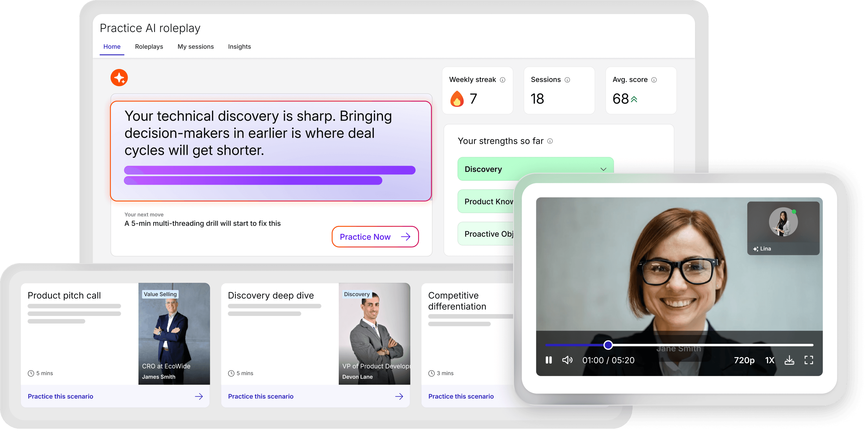Practice the Product pitch call scenario link

[60, 396]
